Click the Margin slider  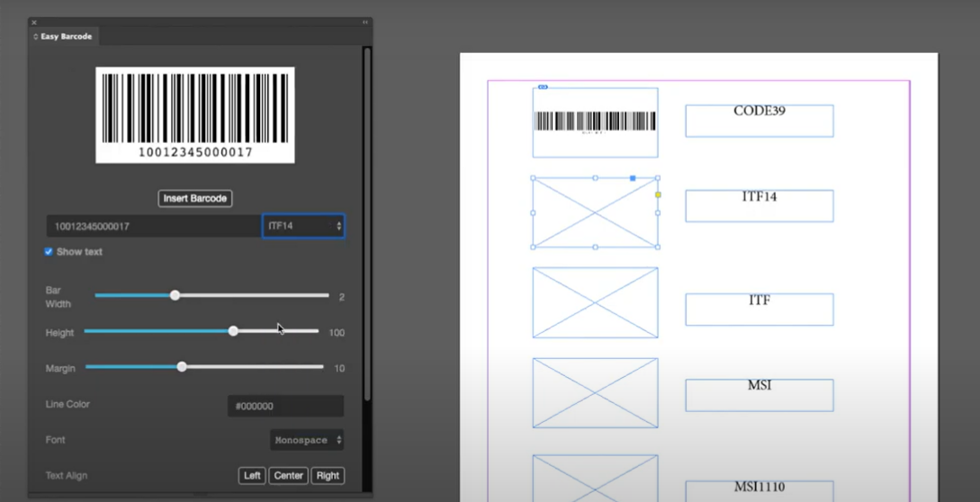pos(204,367)
